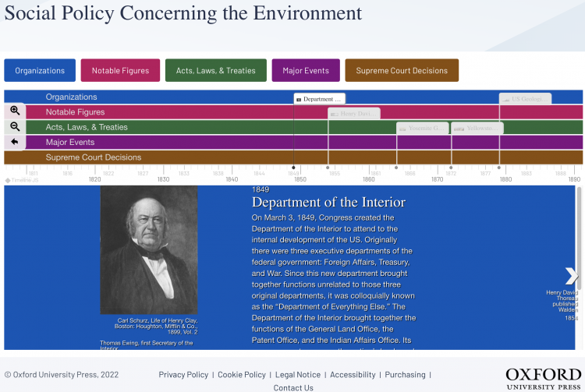Screen dimensions: 585x392
Task: Filter by Major Events button
Action: click(x=306, y=70)
